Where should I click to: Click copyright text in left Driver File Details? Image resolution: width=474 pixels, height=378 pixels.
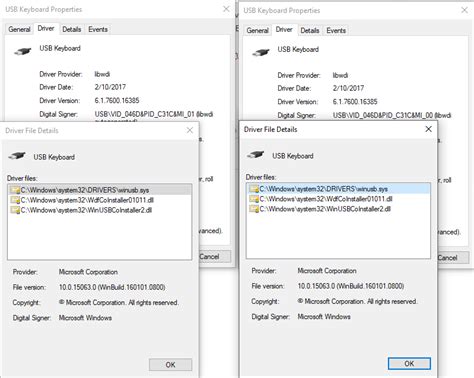point(119,303)
